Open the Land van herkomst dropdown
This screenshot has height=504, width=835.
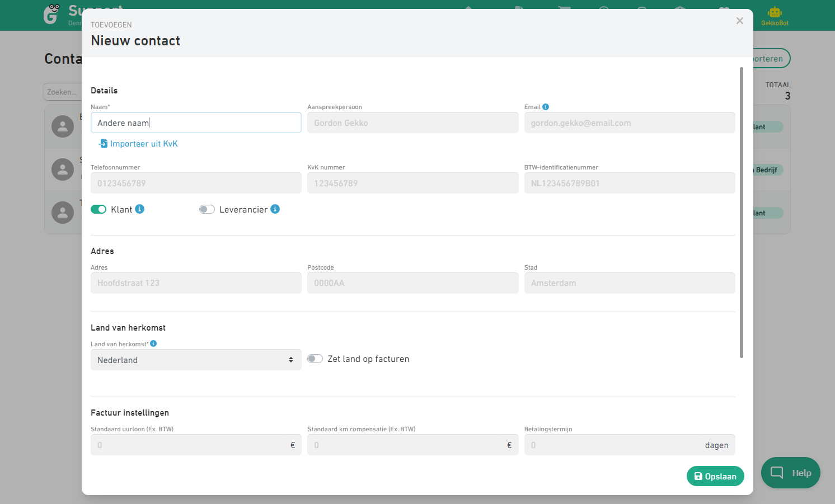[x=196, y=360]
